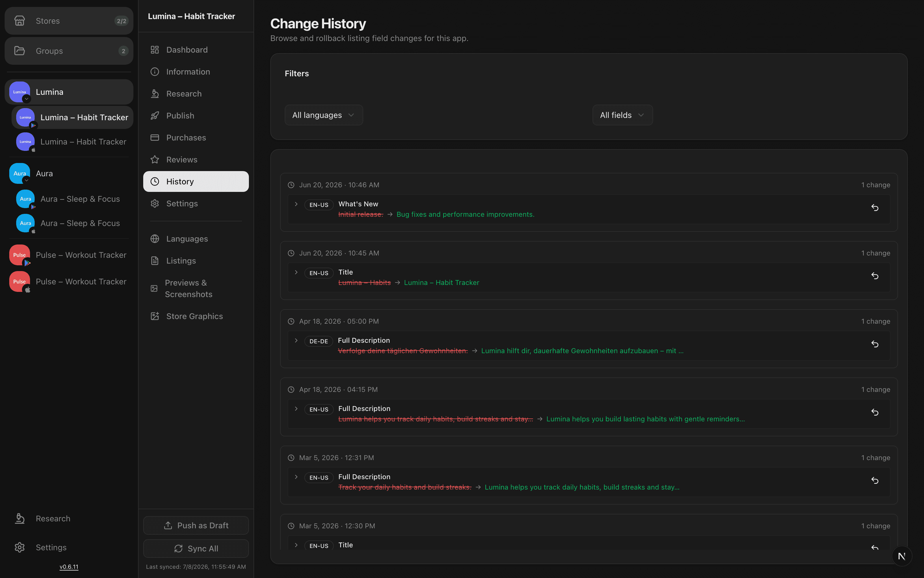Roll back the Mar 5 12:31 PM description change
Screen dimensions: 924x578
[x=875, y=480]
